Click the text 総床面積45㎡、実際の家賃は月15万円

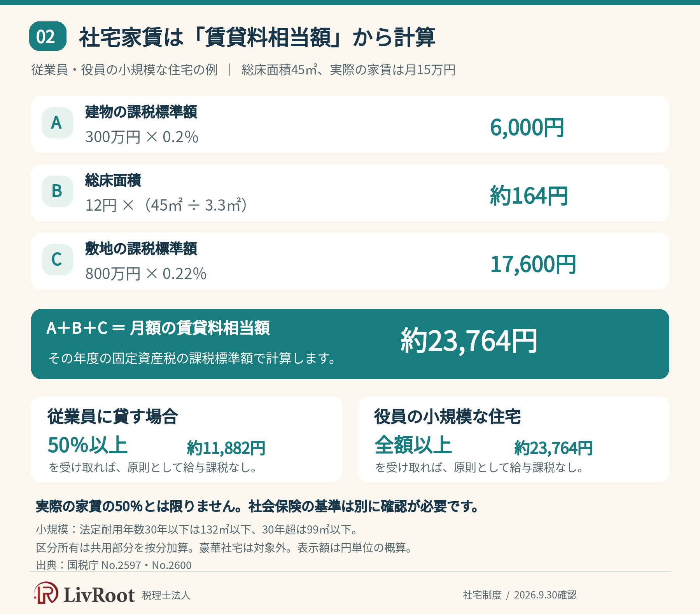point(348,70)
